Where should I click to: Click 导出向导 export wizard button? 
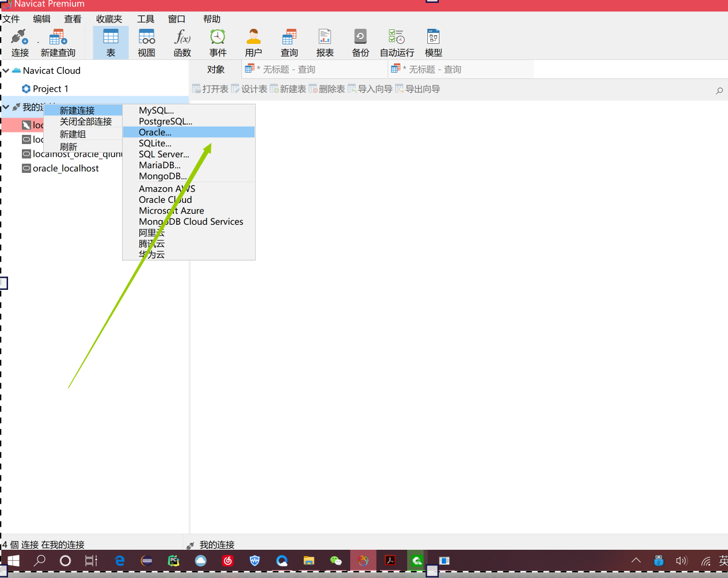[418, 89]
